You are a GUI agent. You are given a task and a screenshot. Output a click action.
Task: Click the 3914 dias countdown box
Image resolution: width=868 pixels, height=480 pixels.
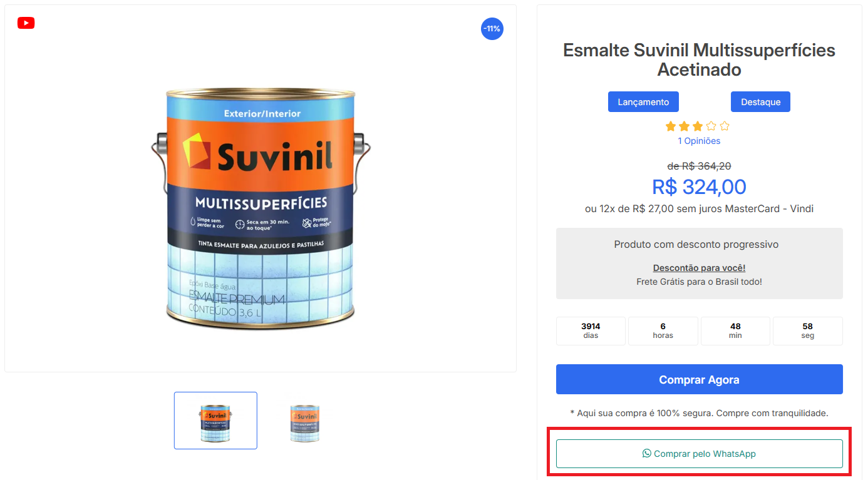[x=591, y=330]
